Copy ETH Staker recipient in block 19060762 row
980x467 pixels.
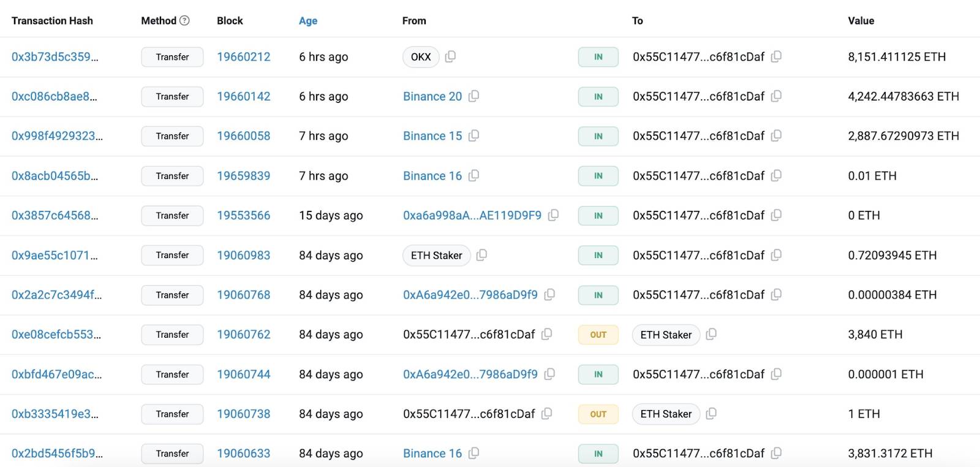[x=711, y=334]
